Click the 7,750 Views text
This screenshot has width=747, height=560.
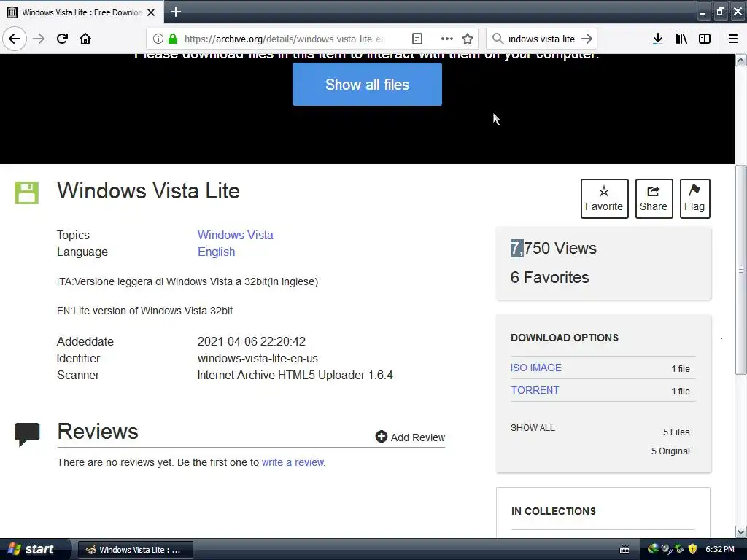click(553, 248)
